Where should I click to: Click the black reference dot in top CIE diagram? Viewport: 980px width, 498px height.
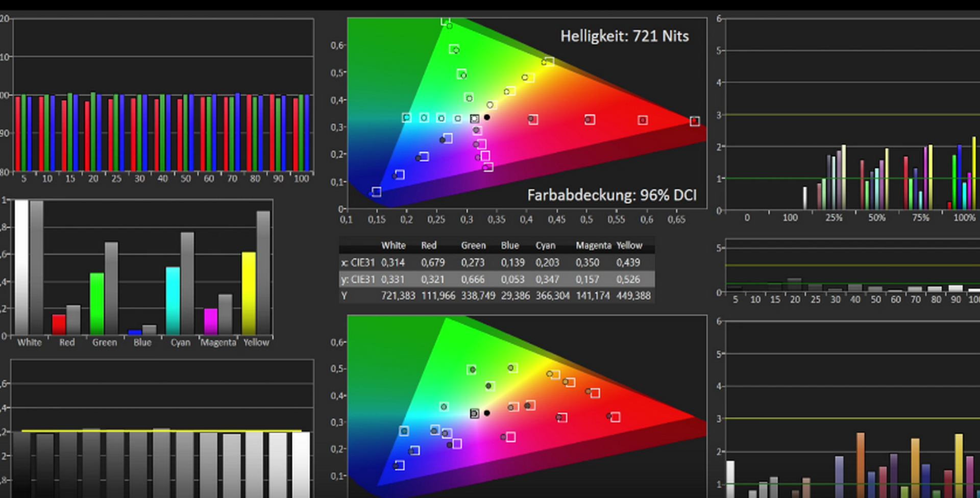coord(487,117)
